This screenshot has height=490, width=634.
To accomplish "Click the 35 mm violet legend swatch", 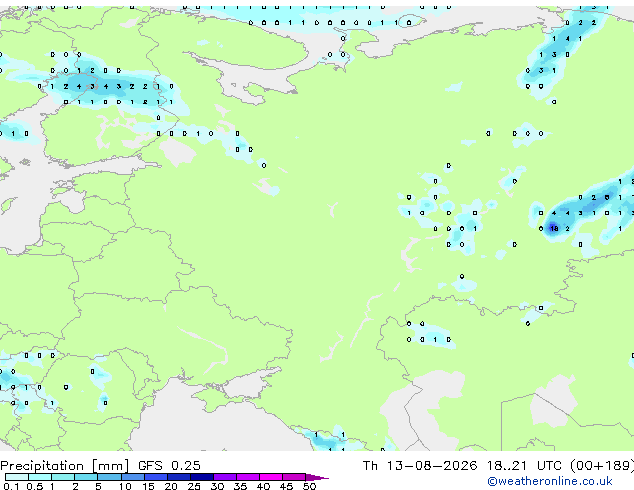I will [x=248, y=477].
